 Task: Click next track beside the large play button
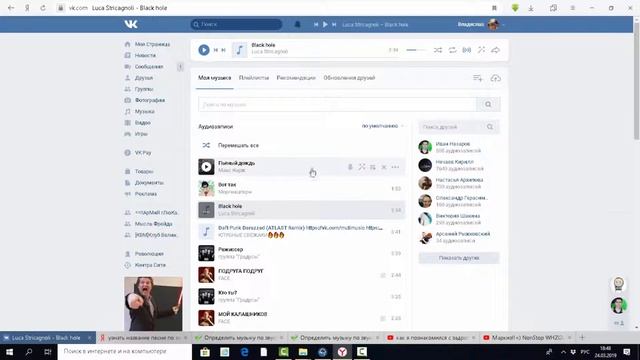[223, 50]
